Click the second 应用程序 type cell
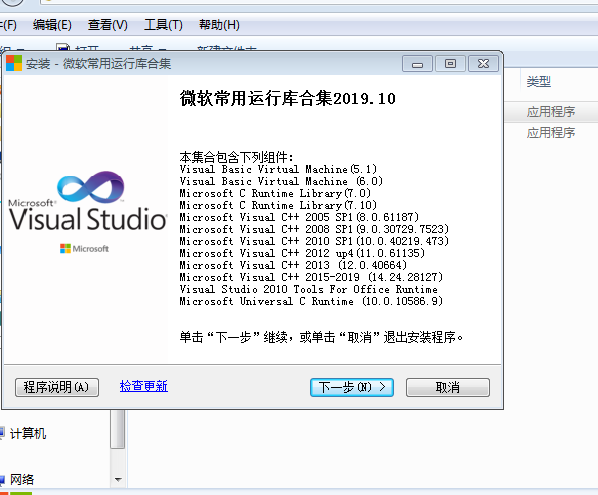598x495 pixels. pos(551,133)
